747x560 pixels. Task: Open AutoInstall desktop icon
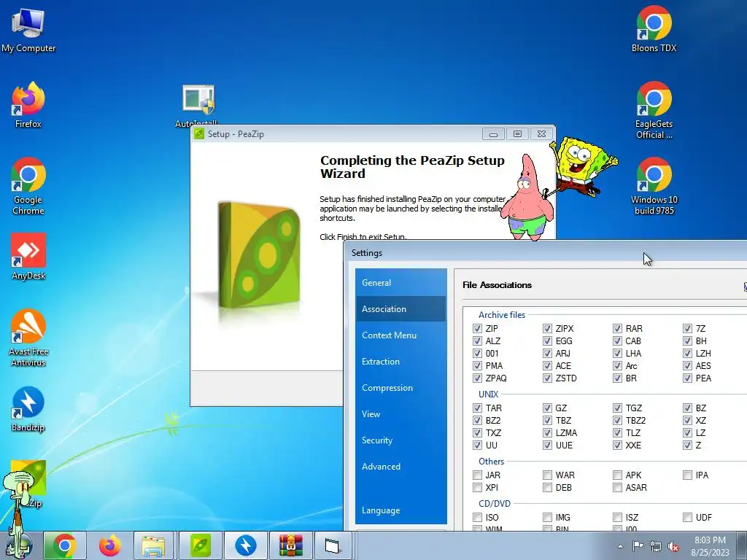[197, 105]
